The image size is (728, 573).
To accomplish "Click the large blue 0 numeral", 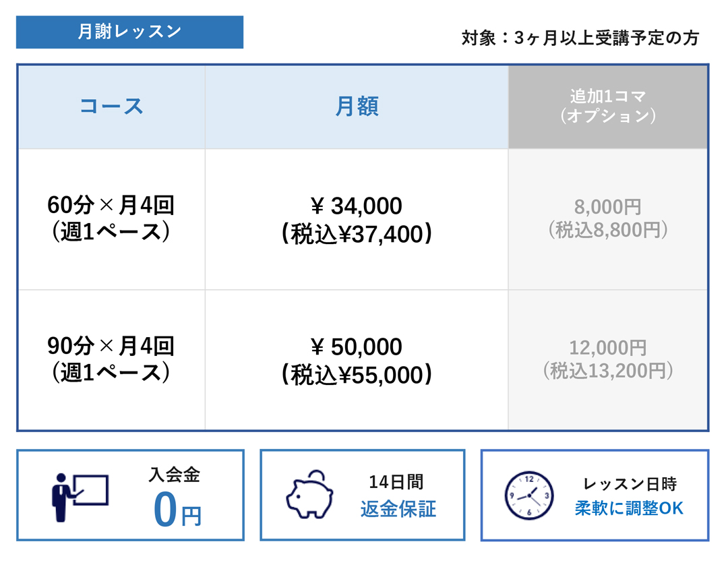I will [x=165, y=510].
